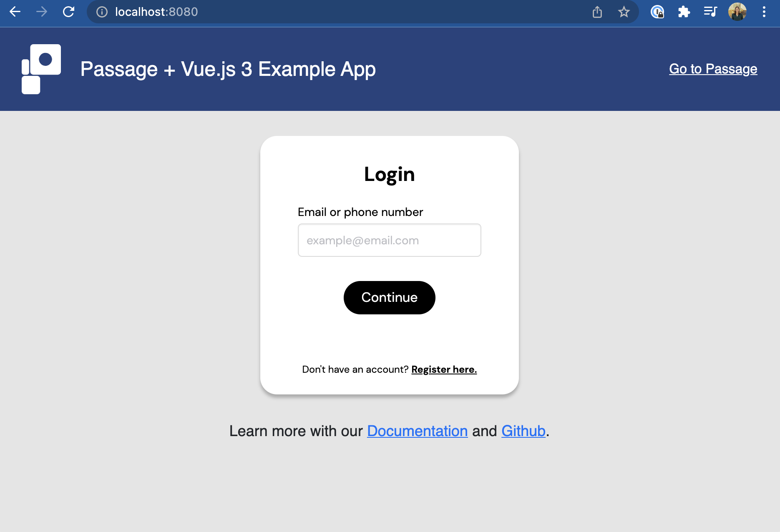The image size is (780, 532).
Task: Click the Passage + Vue.js 3 Example App title
Action: pyautogui.click(x=228, y=69)
